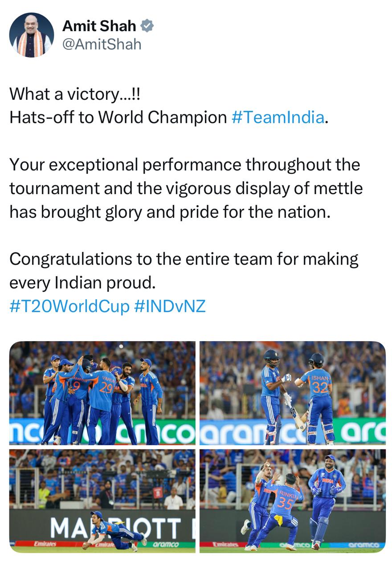
Task: Click jersey number 29 in the photo
Action: (106, 387)
